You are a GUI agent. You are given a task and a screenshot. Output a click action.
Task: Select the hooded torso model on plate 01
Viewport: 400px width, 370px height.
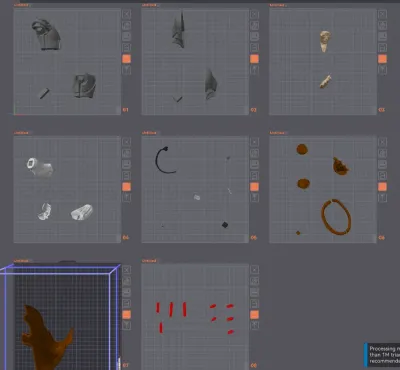click(x=46, y=35)
